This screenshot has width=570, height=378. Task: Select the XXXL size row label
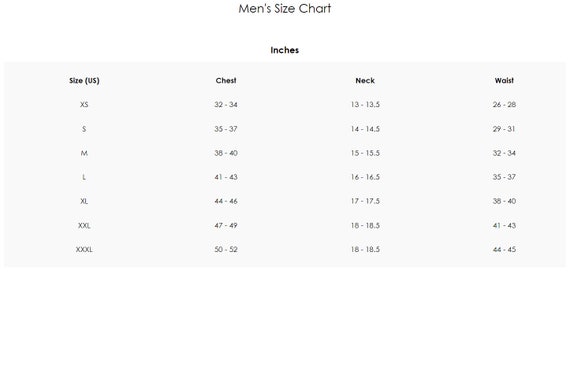click(84, 249)
